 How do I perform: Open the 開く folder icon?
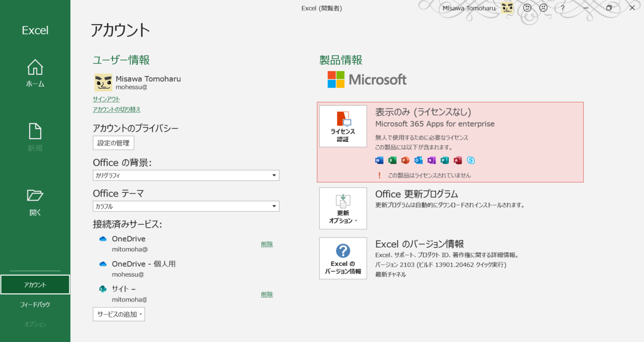point(35,195)
